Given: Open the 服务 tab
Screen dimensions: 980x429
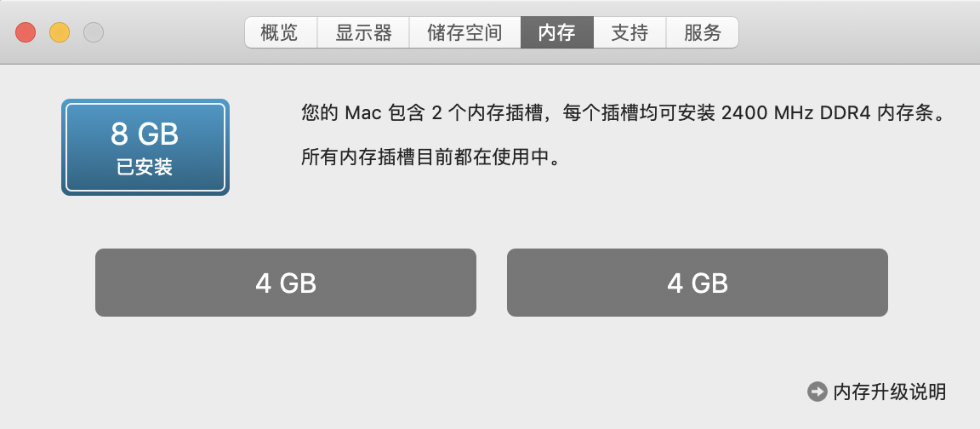Looking at the screenshot, I should click(703, 32).
